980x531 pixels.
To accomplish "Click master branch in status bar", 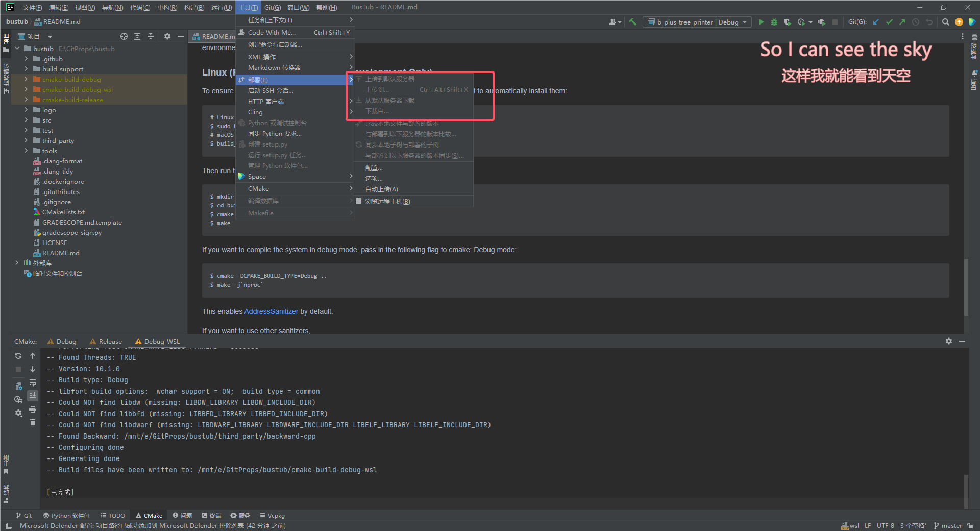I will [948, 526].
